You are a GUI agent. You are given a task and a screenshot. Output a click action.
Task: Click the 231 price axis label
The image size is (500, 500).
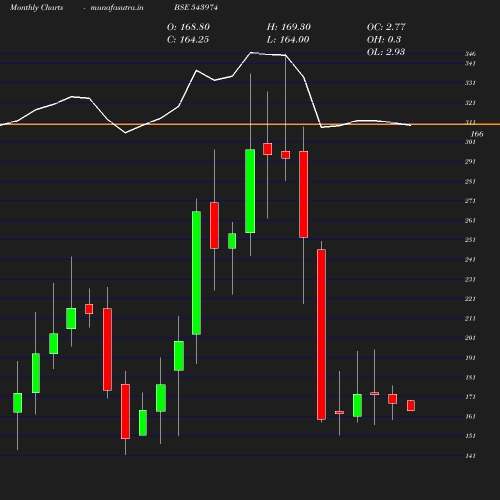(x=470, y=279)
